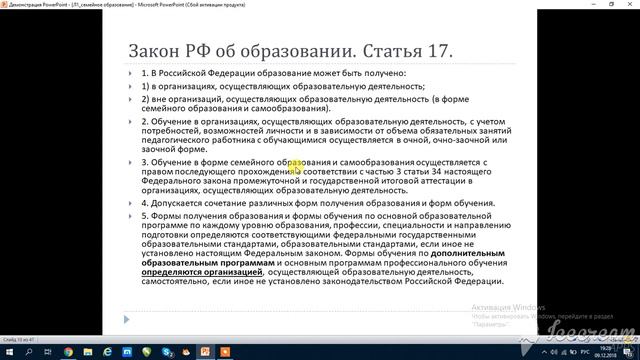Click the line '1) в организациях, осуществляющих образовательную деятельность'
The width and height of the screenshot is (640, 360).
coord(283,87)
